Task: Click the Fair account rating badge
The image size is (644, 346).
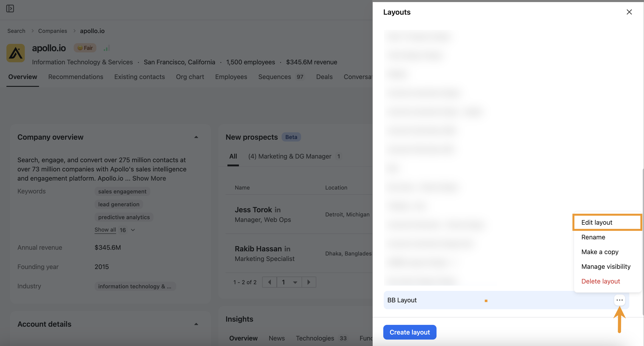Action: pos(85,48)
